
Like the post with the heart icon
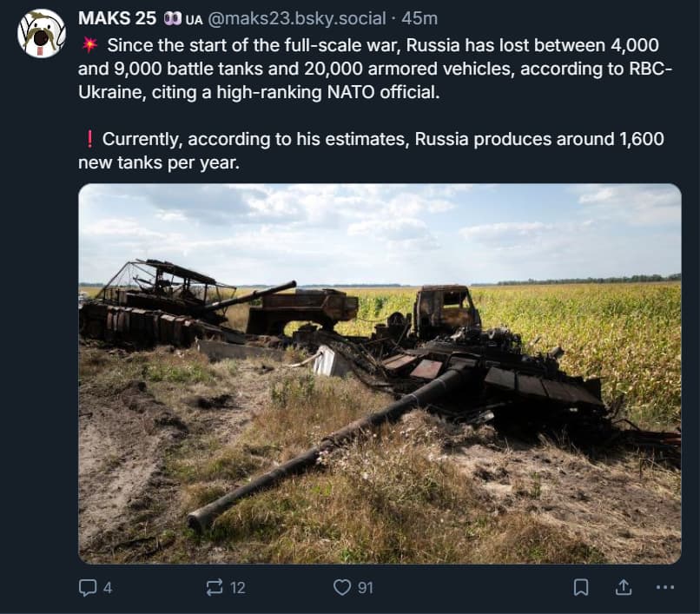[342, 588]
